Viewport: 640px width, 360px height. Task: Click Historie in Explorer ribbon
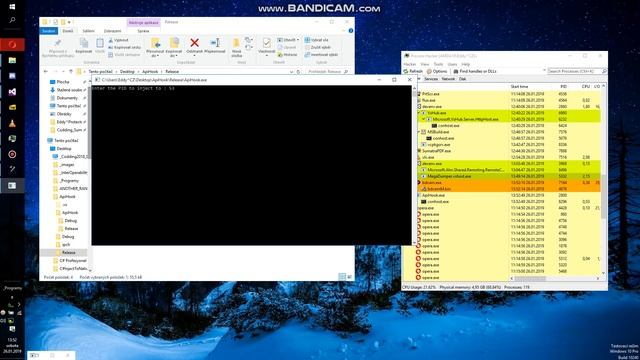click(x=288, y=55)
